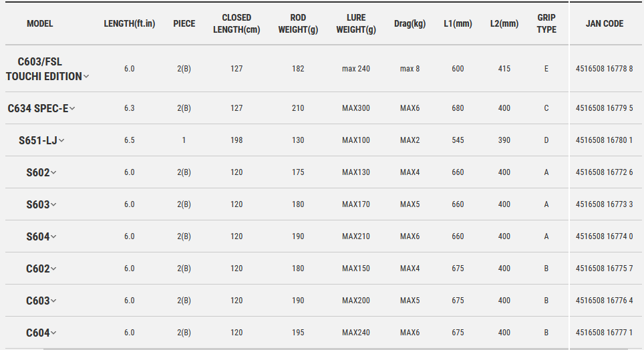The width and height of the screenshot is (644, 350).
Task: Click the chevron next to S602
Action: [x=53, y=172]
